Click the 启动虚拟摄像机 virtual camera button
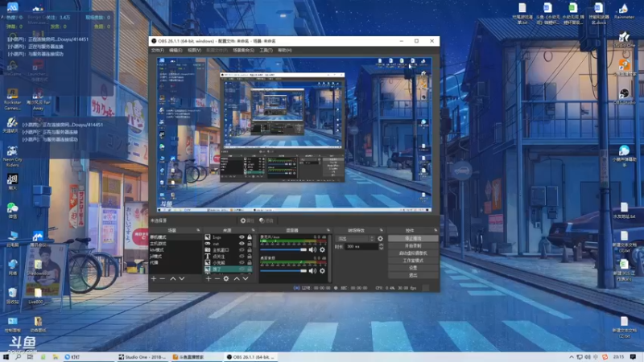Screen dimensions: 644x362 413,253
